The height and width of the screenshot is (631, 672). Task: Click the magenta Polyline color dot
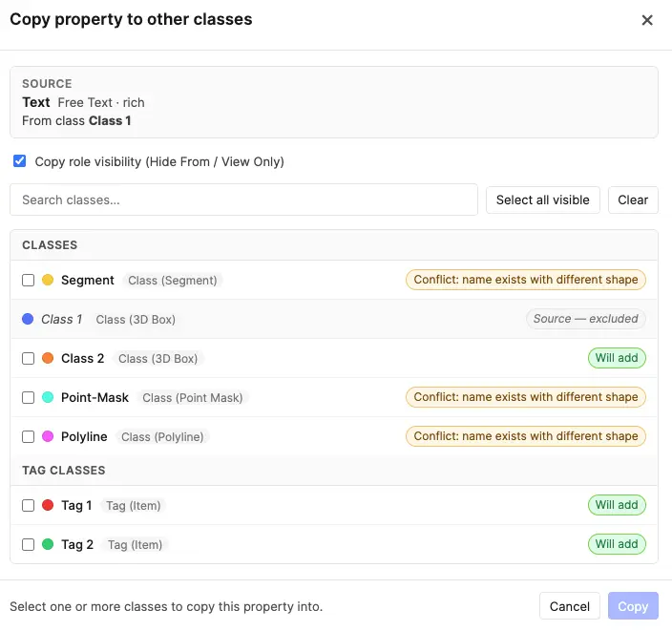click(x=48, y=436)
